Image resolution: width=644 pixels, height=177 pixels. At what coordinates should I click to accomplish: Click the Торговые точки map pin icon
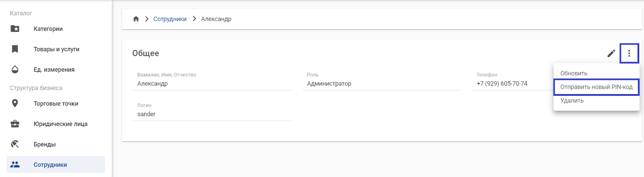(15, 103)
